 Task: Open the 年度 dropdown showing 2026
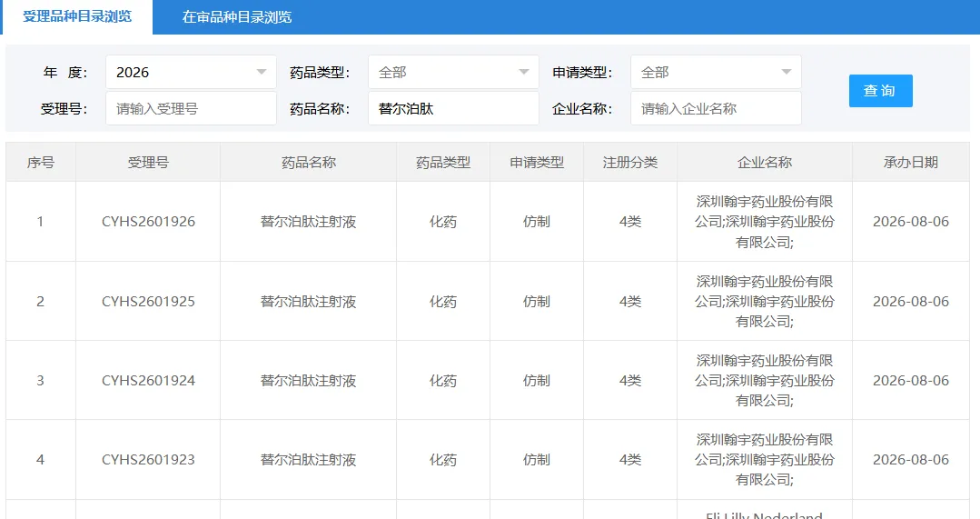(x=191, y=73)
